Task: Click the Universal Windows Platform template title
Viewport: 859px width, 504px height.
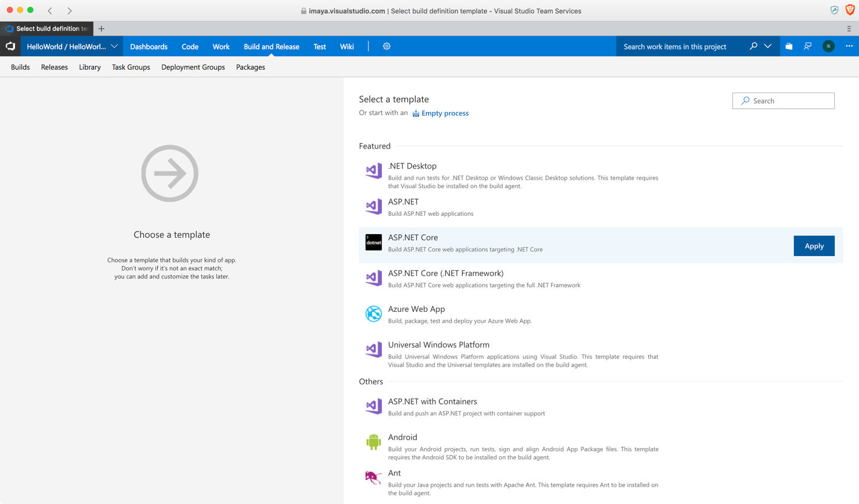Action: tap(439, 345)
